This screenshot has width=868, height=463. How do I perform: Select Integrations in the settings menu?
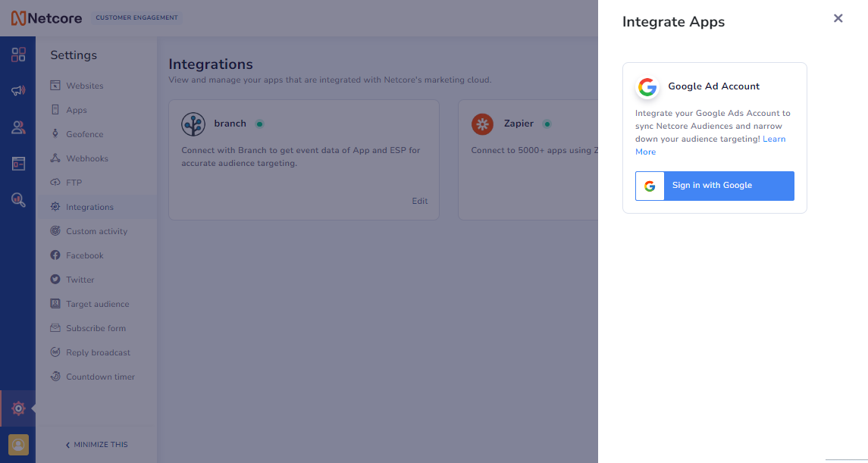(96, 207)
